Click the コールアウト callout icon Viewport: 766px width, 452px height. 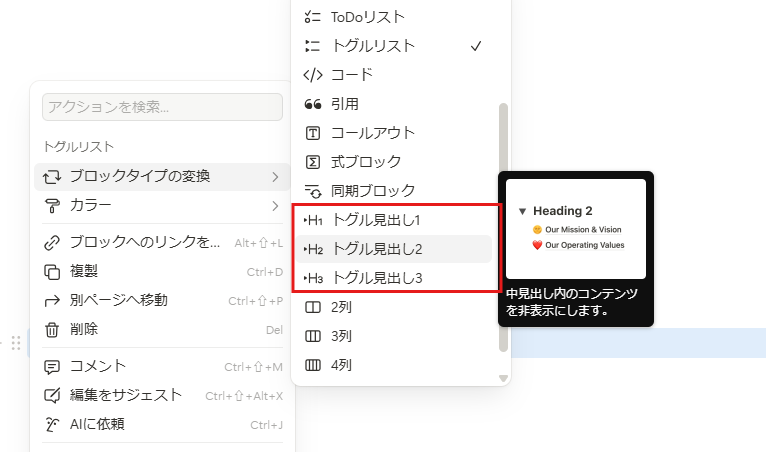tap(312, 133)
